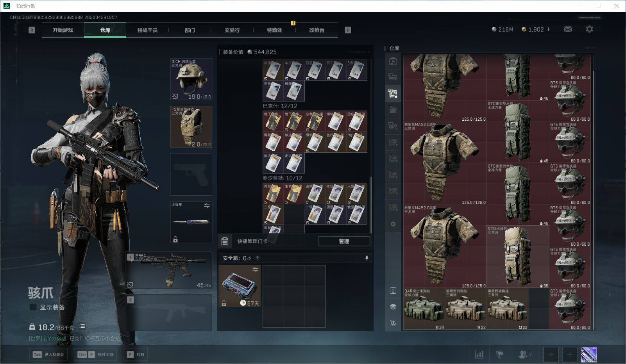Select the D7战术背包 in the warehouse

click(518, 257)
